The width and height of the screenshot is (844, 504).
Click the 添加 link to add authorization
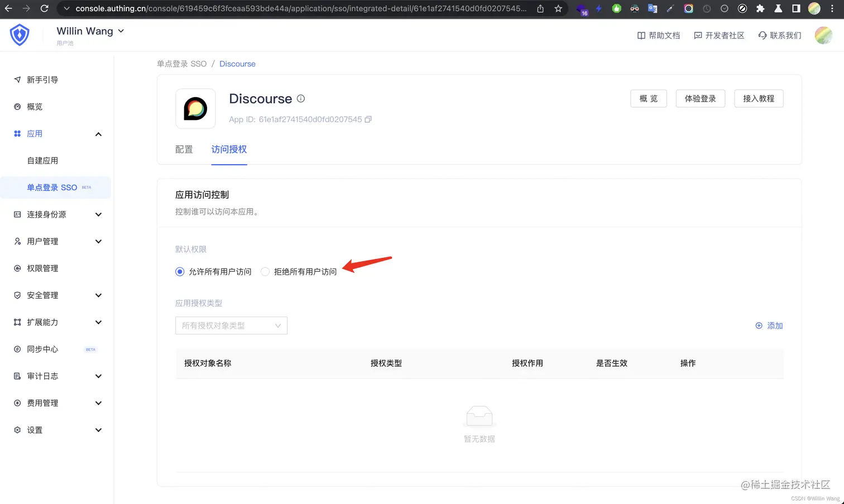pos(769,325)
